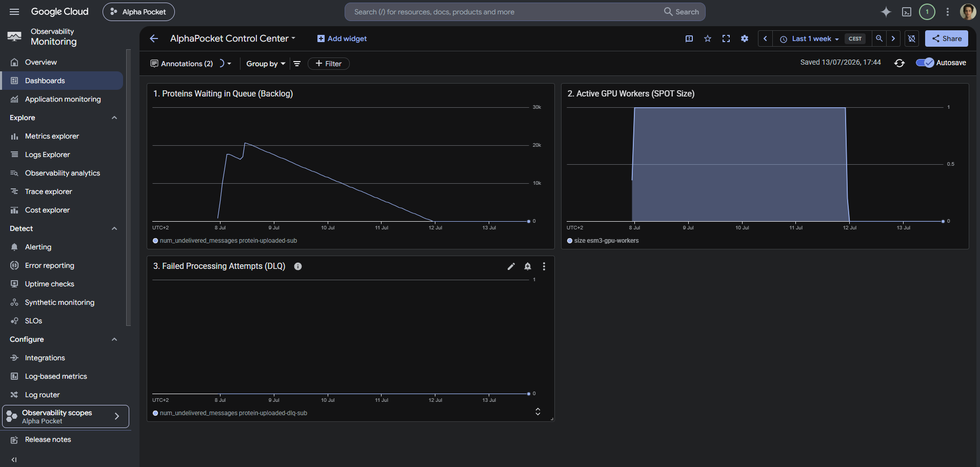The width and height of the screenshot is (980, 467).
Task: Open the Group by dropdown
Action: tap(266, 64)
